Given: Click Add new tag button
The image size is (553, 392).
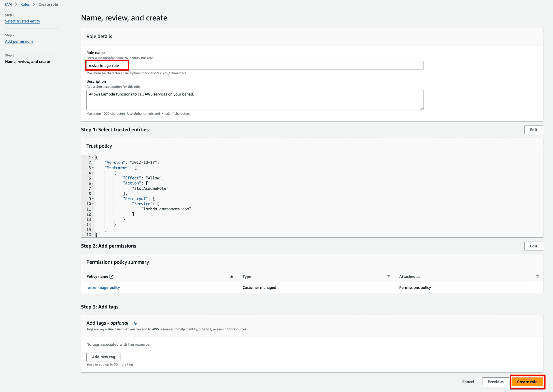Looking at the screenshot, I should tap(103, 357).
